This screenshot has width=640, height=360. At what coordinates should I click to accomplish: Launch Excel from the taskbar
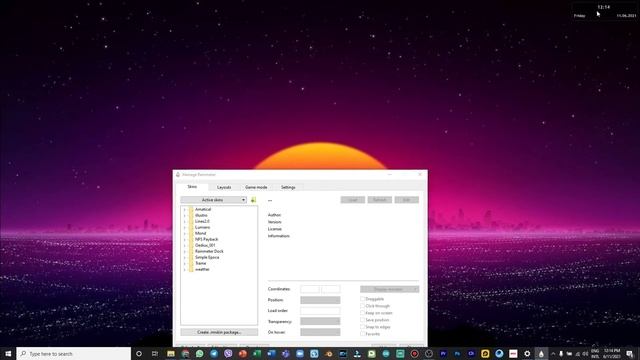click(257, 353)
